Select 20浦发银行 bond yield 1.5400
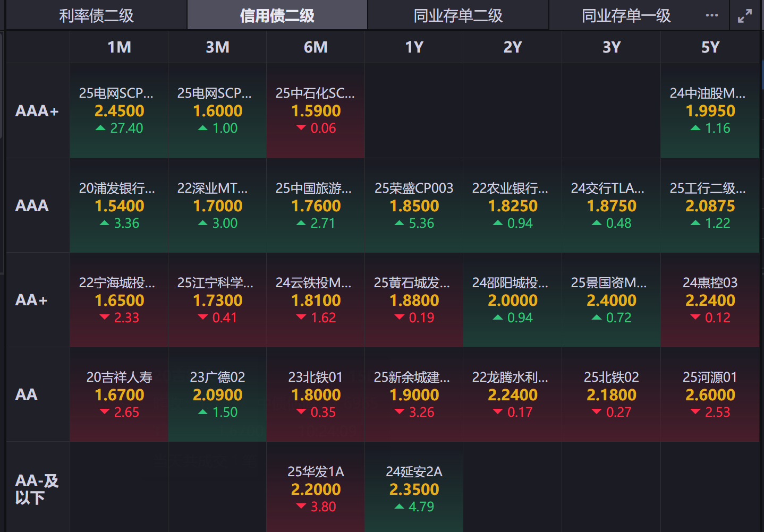Image resolution: width=764 pixels, height=532 pixels. [119, 205]
